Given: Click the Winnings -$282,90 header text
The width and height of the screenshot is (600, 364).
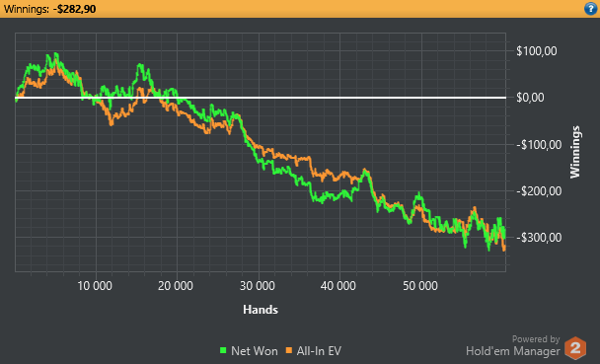Looking at the screenshot, I should click(x=49, y=9).
